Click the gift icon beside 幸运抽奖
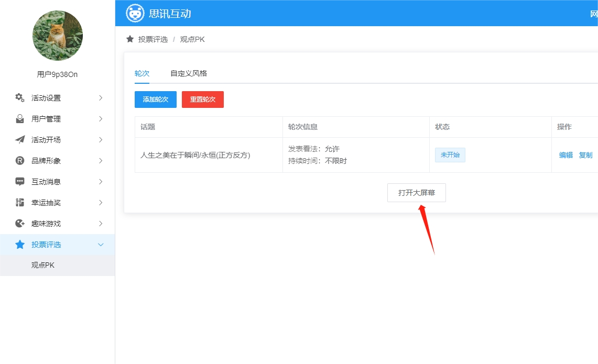598x364 pixels. click(20, 203)
